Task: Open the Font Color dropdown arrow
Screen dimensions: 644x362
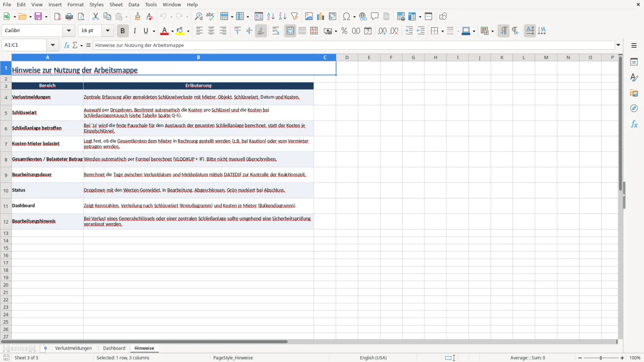Action: 172,31
